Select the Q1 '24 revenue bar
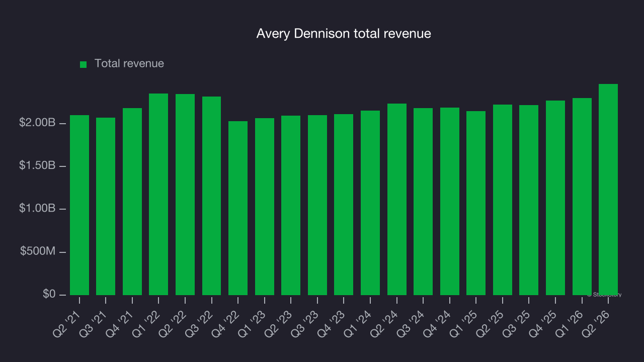The image size is (644, 362). [370, 203]
